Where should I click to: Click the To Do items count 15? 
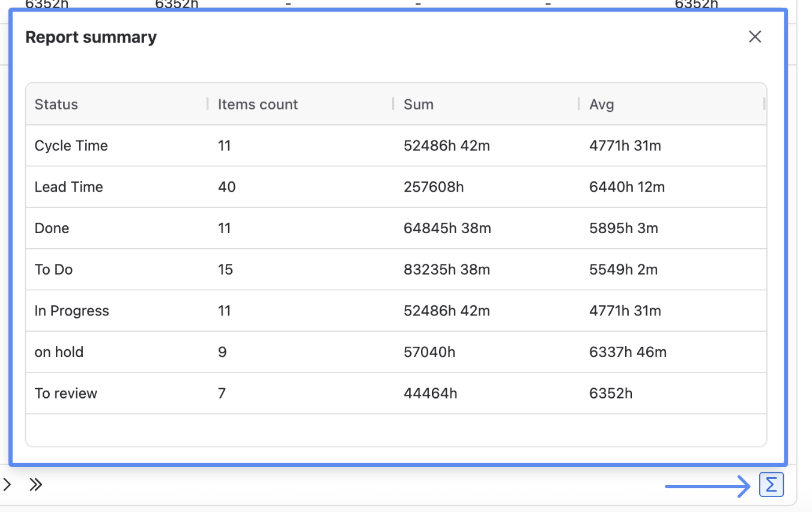[225, 270]
